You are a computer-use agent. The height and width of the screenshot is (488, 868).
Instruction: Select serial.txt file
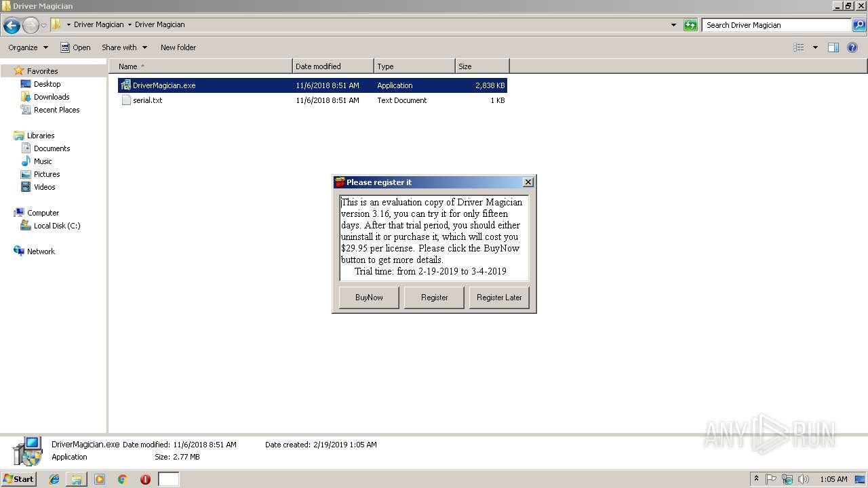point(313,100)
